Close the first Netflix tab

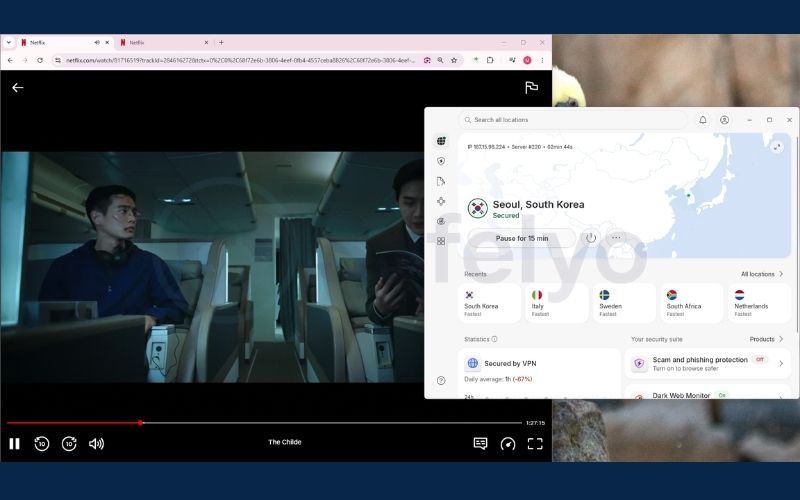107,43
